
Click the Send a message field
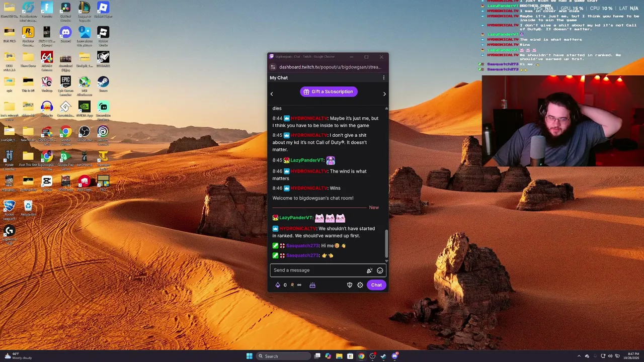click(x=328, y=270)
